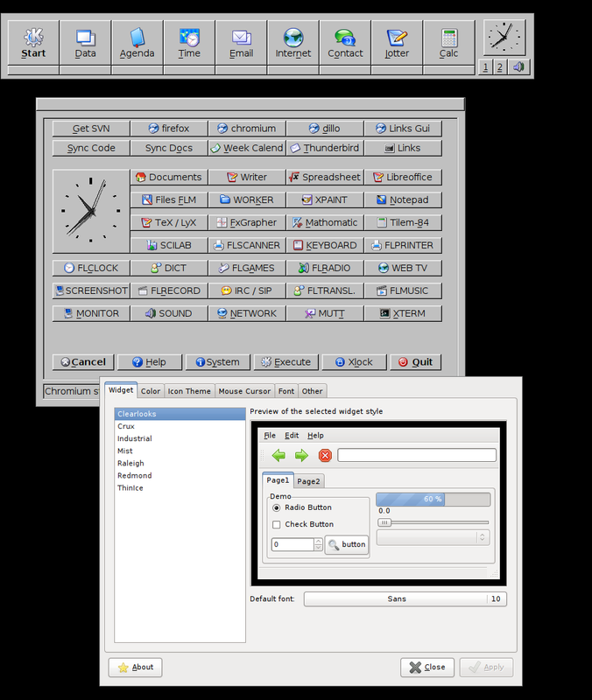Open Tilem-84 calculator emulator
Viewport: 592px width, 700px height.
pyautogui.click(x=403, y=223)
